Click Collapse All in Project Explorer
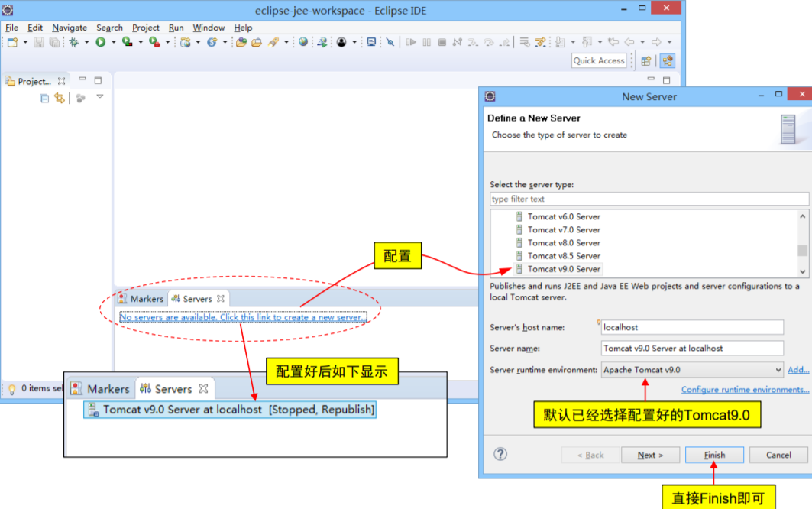This screenshot has width=812, height=509. tap(44, 98)
